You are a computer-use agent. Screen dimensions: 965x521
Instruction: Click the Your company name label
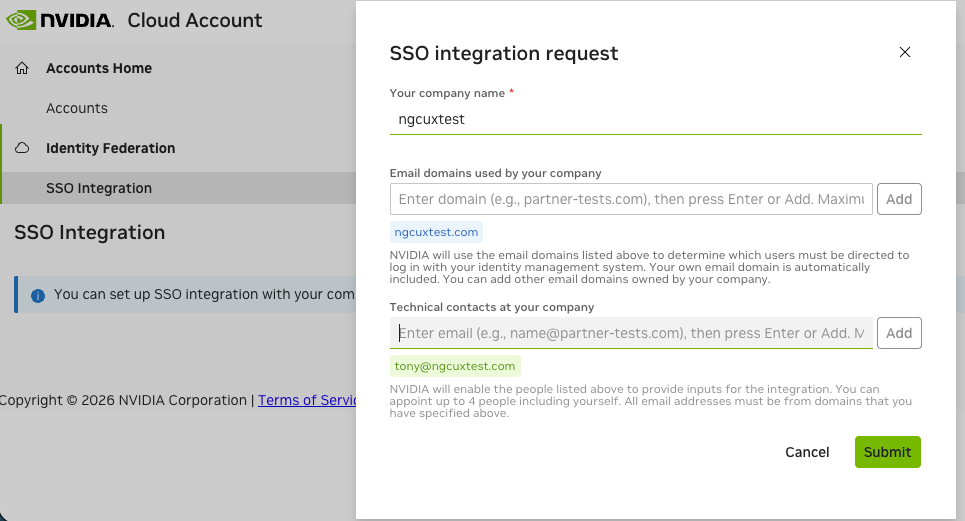tap(447, 93)
